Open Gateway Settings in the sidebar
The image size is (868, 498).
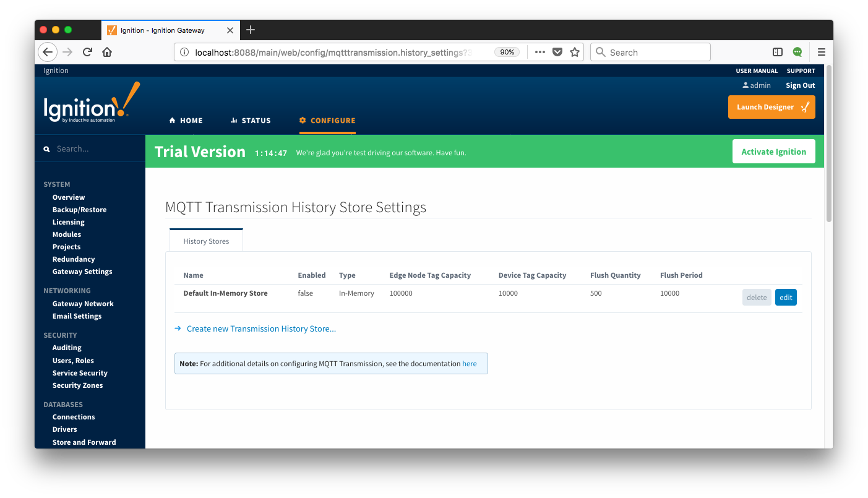tap(82, 272)
